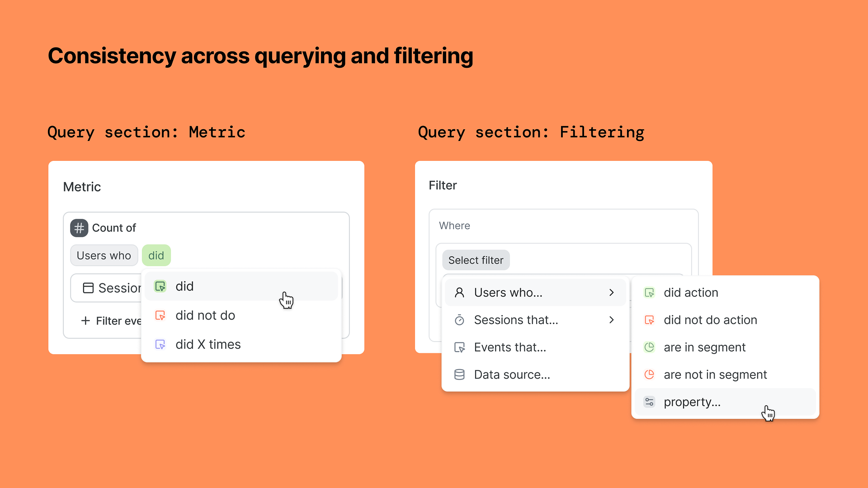Click the cursor icon for Events that
The image size is (868, 488).
459,347
